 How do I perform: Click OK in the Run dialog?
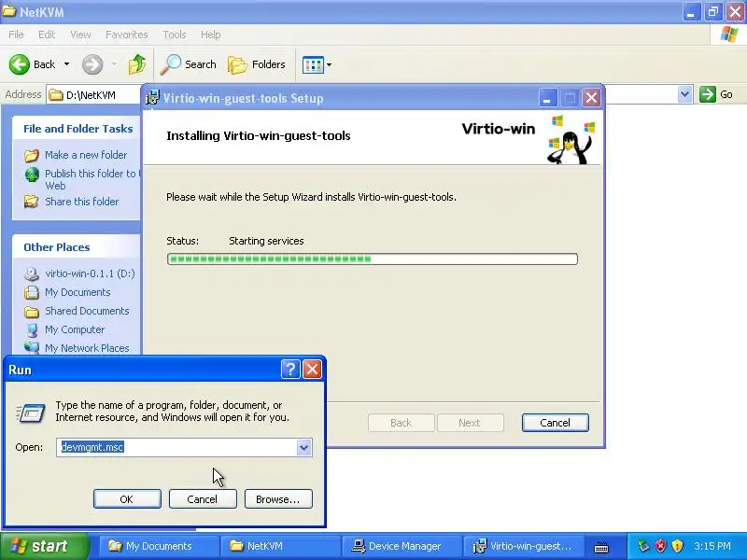tap(127, 499)
